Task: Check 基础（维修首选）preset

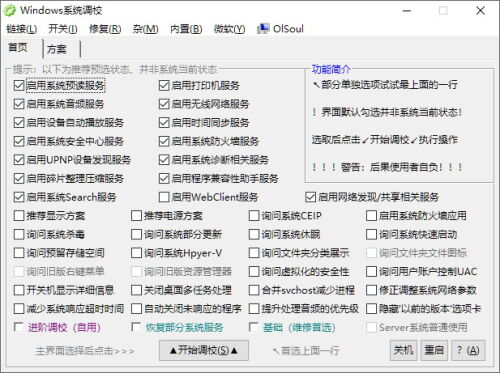Action: tap(254, 327)
